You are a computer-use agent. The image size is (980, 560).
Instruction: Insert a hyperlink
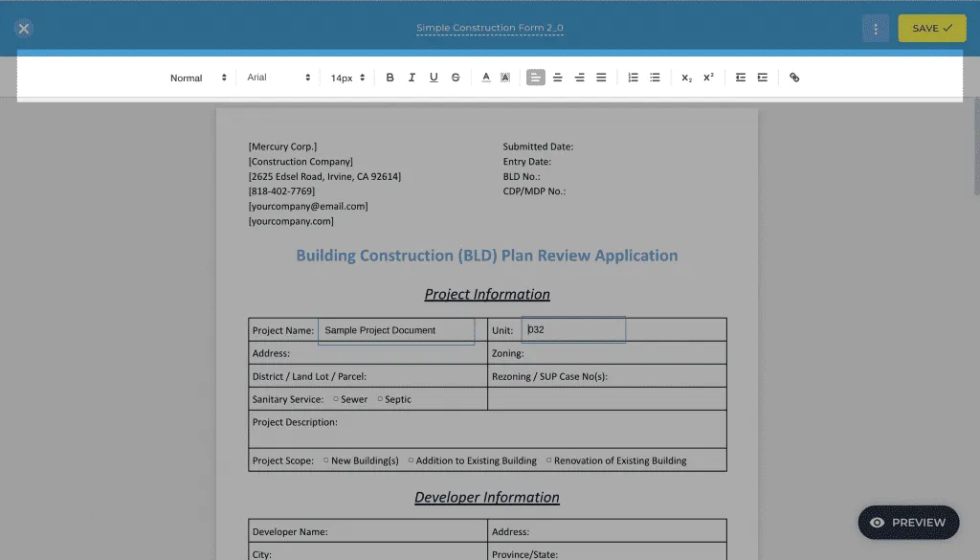[794, 77]
